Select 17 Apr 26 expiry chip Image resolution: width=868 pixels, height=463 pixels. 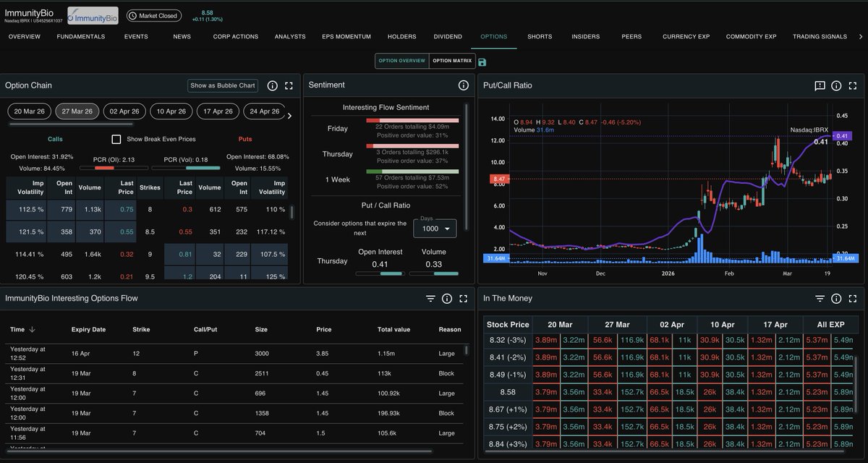[x=218, y=111]
